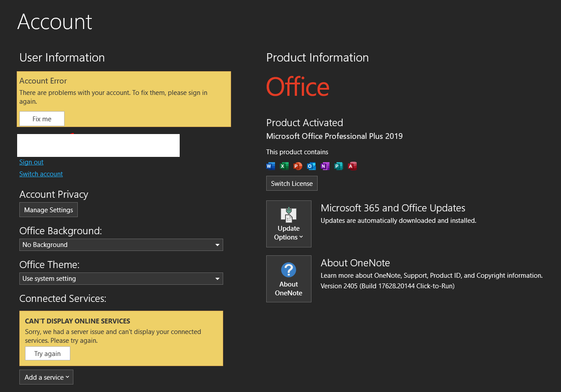
Task: Open About OneNote dialog
Action: click(289, 279)
